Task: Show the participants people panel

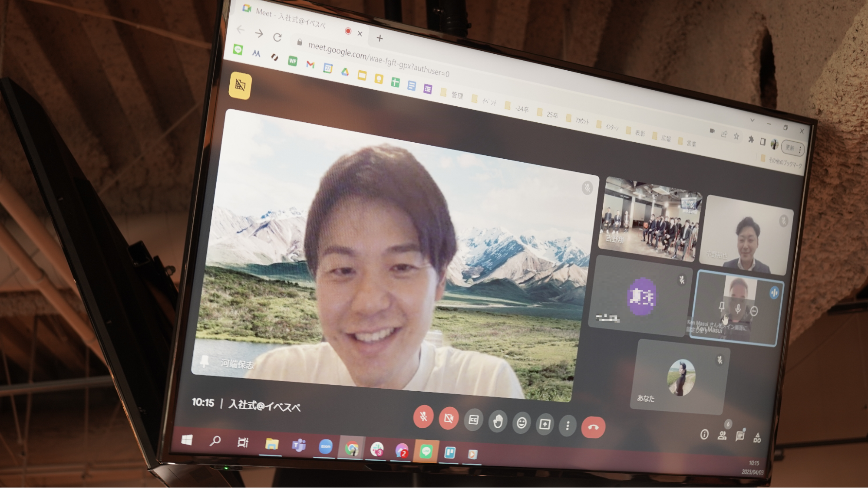Action: coord(722,435)
